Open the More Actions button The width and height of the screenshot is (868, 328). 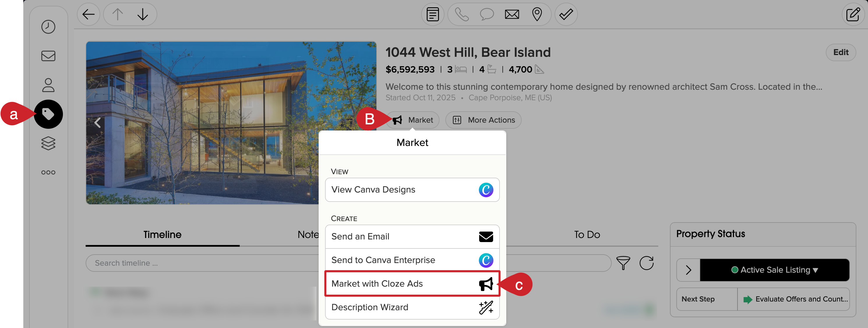[x=483, y=120]
